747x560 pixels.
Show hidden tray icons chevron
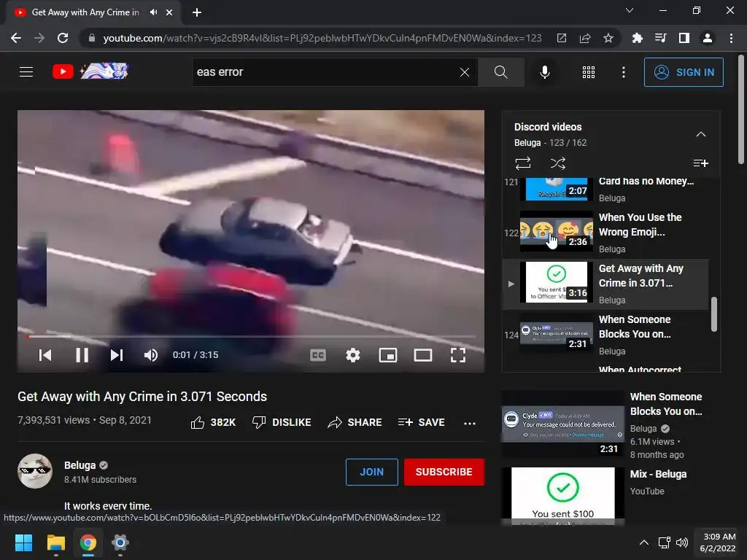[643, 542]
